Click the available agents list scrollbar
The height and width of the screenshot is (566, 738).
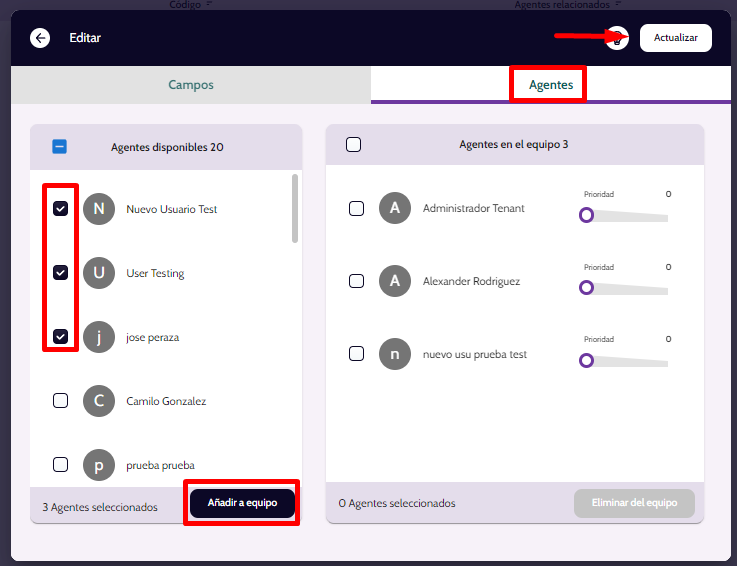295,208
